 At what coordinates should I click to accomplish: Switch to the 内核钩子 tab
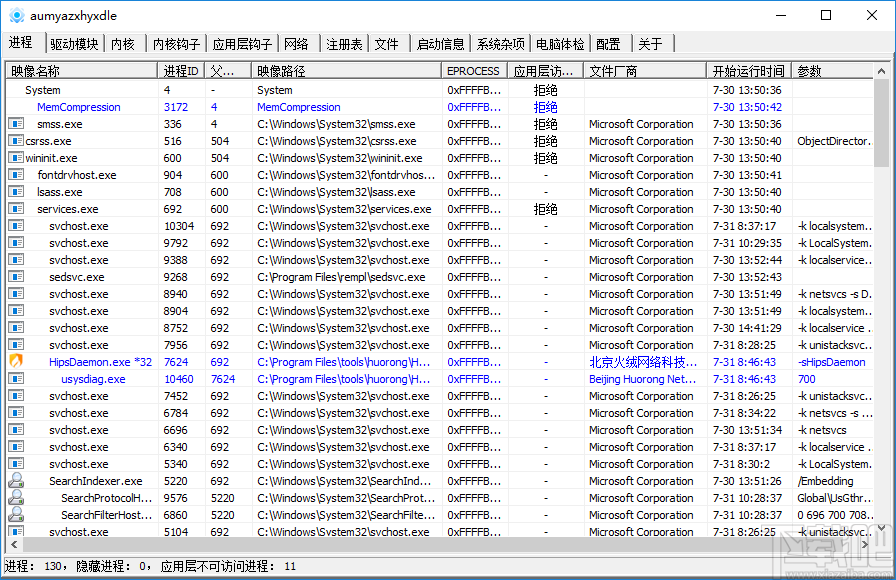(x=177, y=44)
